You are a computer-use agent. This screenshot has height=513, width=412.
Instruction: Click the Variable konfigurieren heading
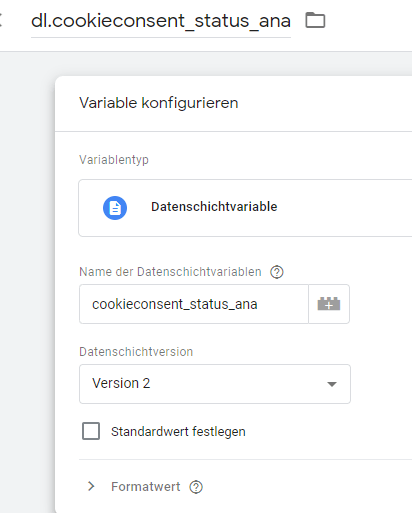159,103
